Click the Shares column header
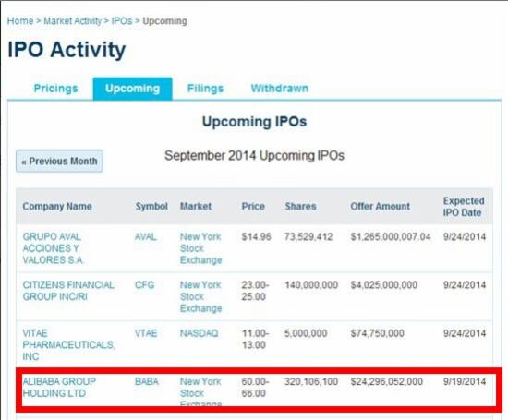508x420 pixels. coord(300,207)
